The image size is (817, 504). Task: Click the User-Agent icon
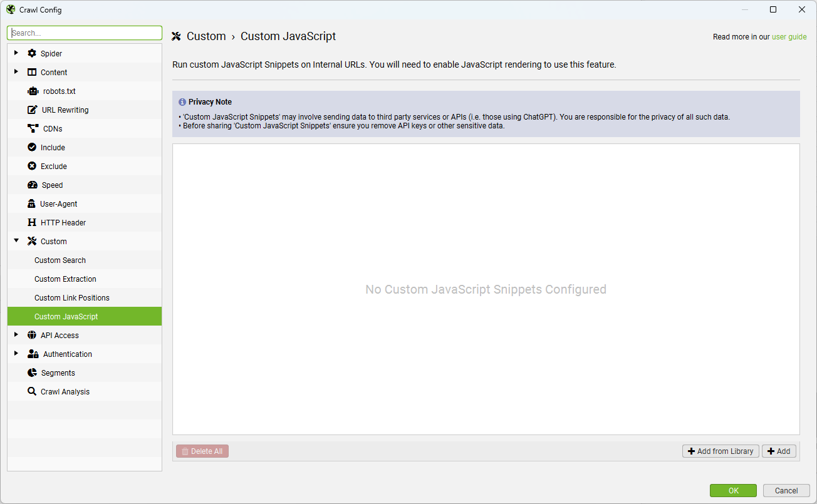30,203
